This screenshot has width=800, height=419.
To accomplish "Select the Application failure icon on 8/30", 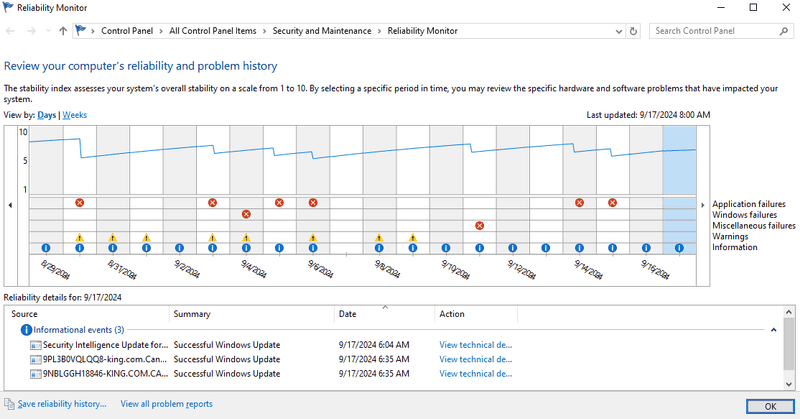I will pyautogui.click(x=79, y=202).
